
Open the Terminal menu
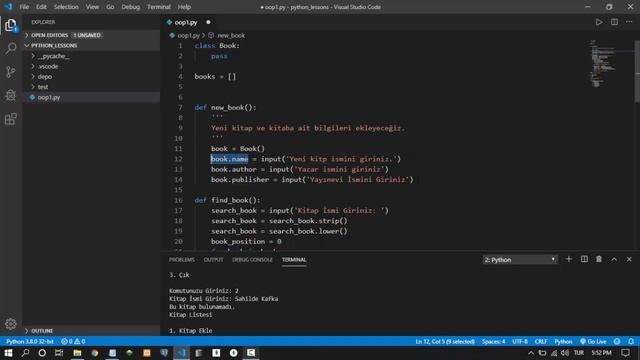159,7
